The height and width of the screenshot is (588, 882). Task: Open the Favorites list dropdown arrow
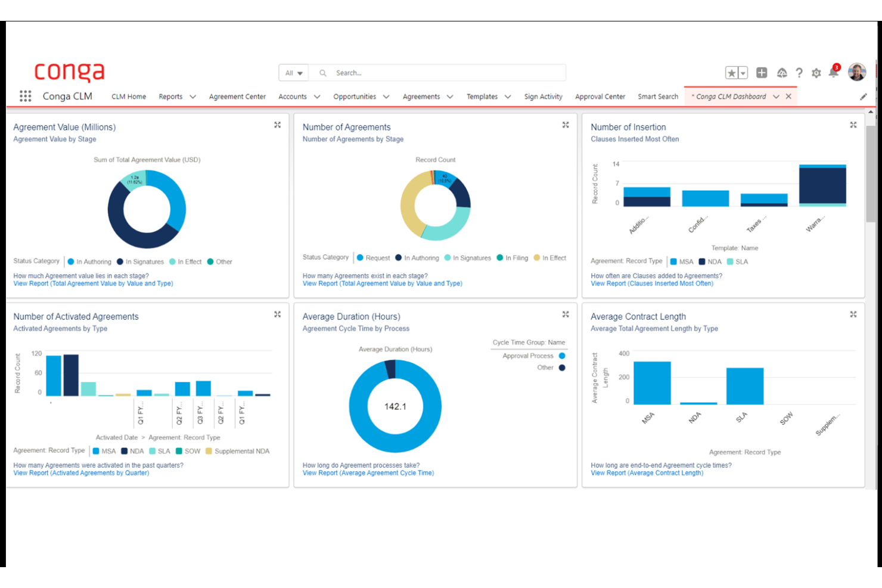click(743, 73)
